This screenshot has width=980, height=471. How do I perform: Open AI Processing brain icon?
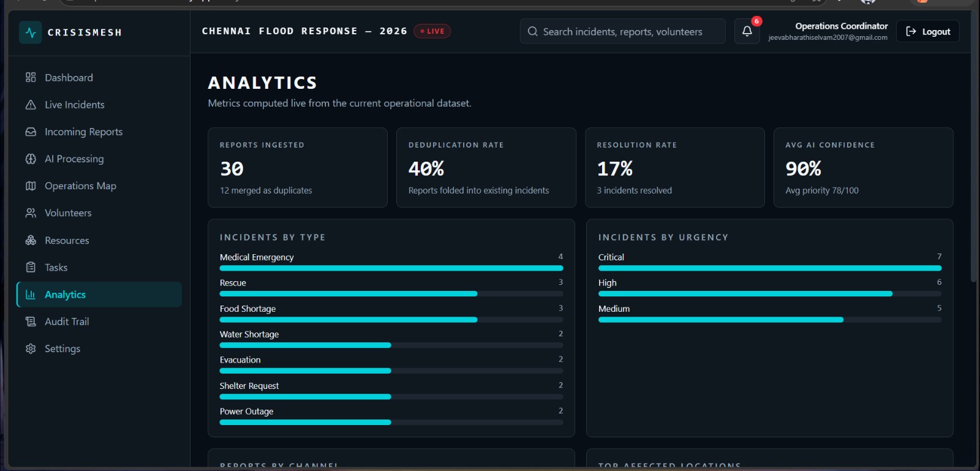click(x=31, y=159)
